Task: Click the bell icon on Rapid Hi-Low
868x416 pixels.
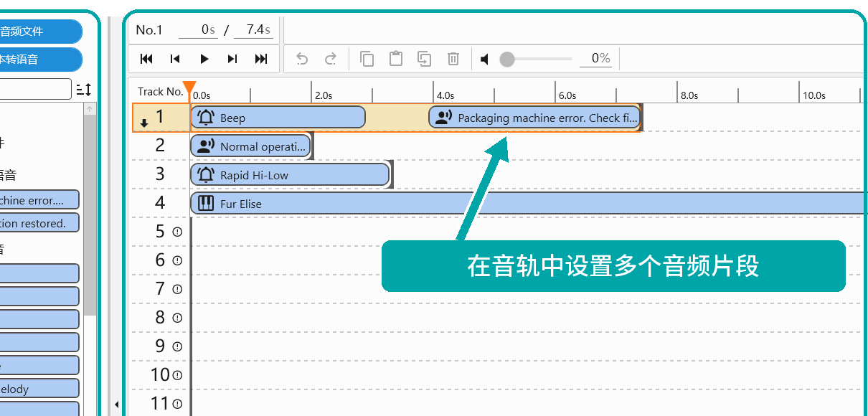Action: tap(206, 175)
